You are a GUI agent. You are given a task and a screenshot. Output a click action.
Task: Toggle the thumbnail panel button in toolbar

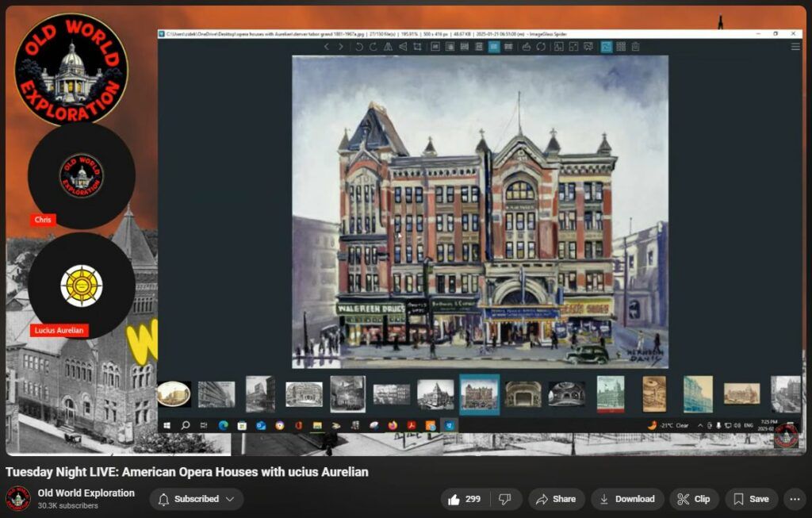point(606,47)
